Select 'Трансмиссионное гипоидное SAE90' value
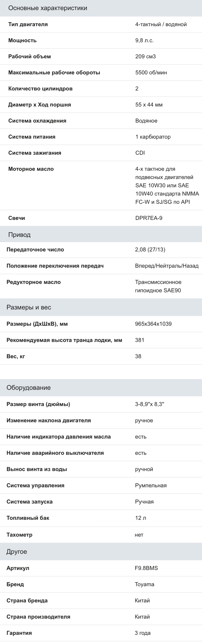The image size is (202, 644). [158, 286]
